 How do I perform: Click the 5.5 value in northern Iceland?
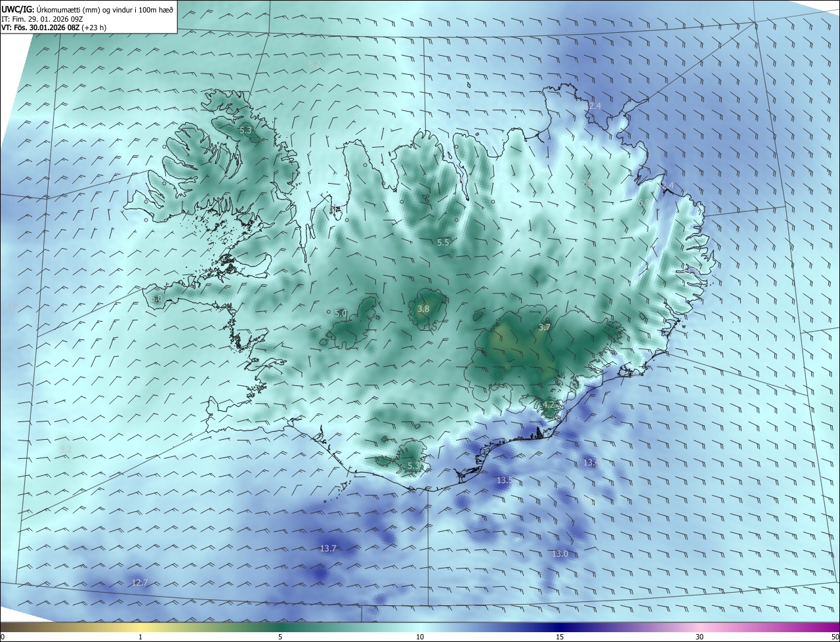443,242
